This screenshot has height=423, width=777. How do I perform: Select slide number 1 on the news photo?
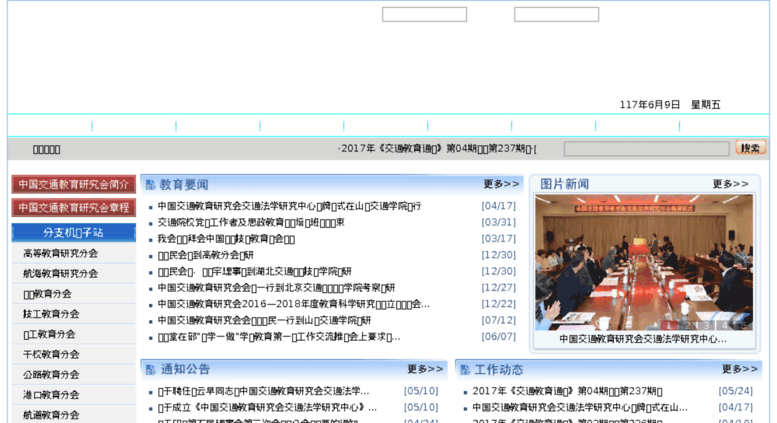[668, 325]
